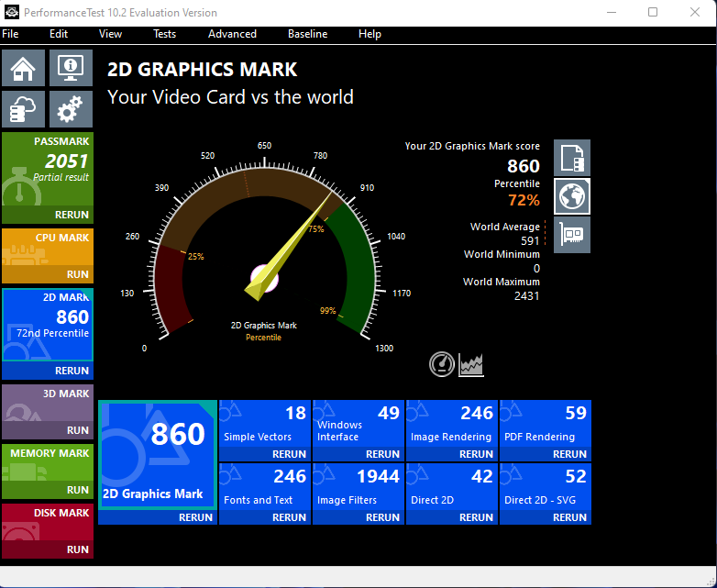This screenshot has width=717, height=588.
Task: Run the Memory Mark test
Action: point(48,490)
